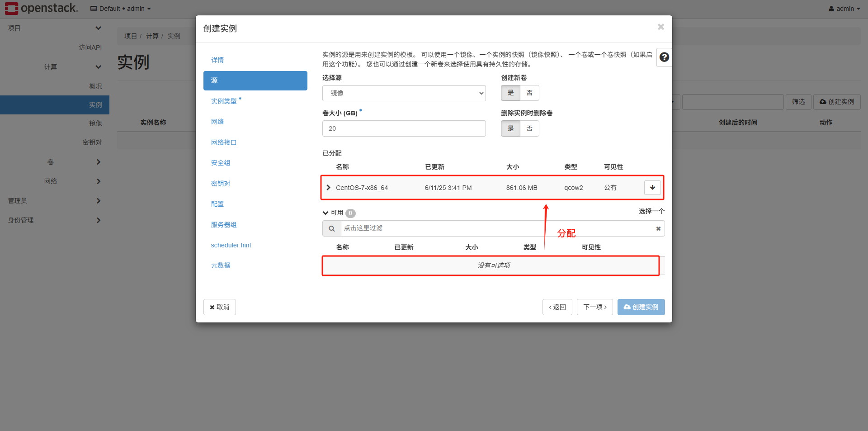Sort the allocated table by 大小
The width and height of the screenshot is (868, 431).
[x=513, y=167]
